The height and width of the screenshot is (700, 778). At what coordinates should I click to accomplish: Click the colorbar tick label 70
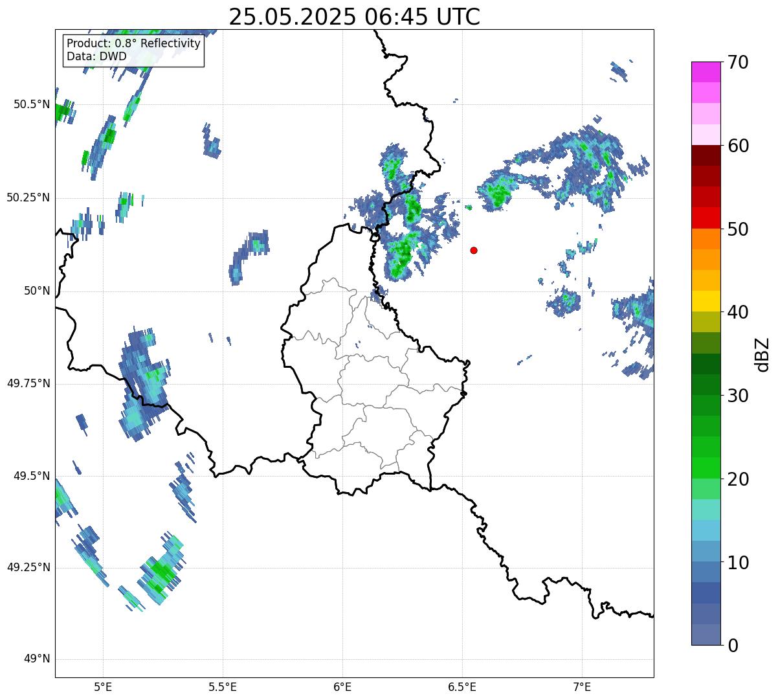[737, 62]
